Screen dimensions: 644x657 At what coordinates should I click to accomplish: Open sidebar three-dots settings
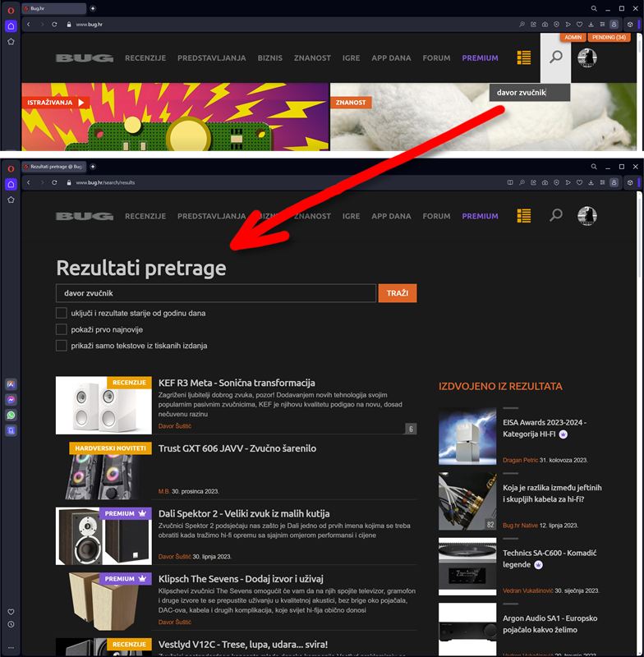tap(11, 648)
